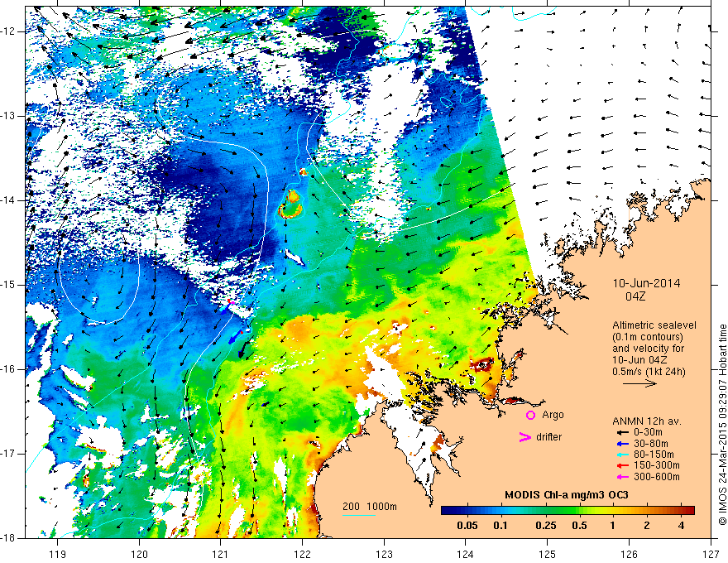The image size is (728, 563).
Task: Click latitude label -13 on left axis
Action: (8, 116)
